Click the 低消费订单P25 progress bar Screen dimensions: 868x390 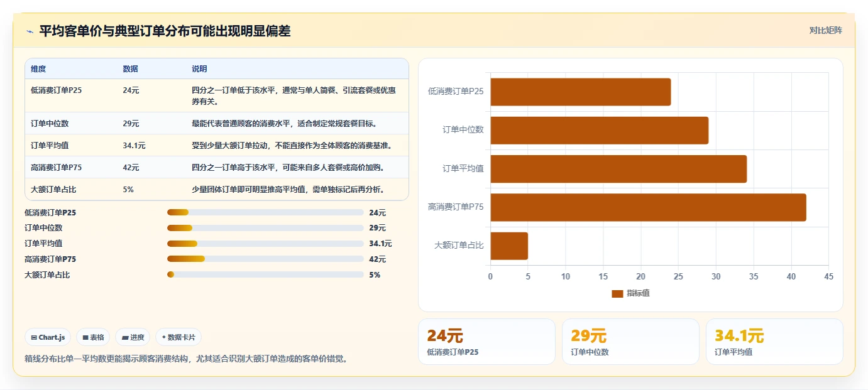[x=265, y=212]
